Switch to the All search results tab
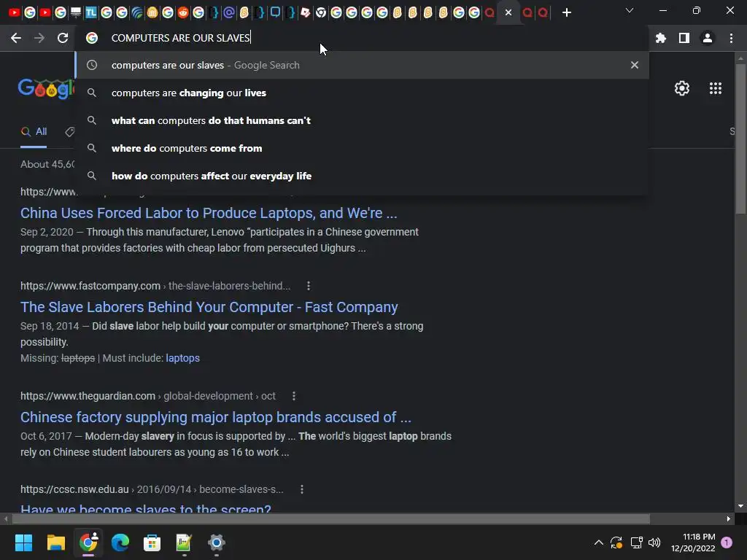 [x=34, y=132]
